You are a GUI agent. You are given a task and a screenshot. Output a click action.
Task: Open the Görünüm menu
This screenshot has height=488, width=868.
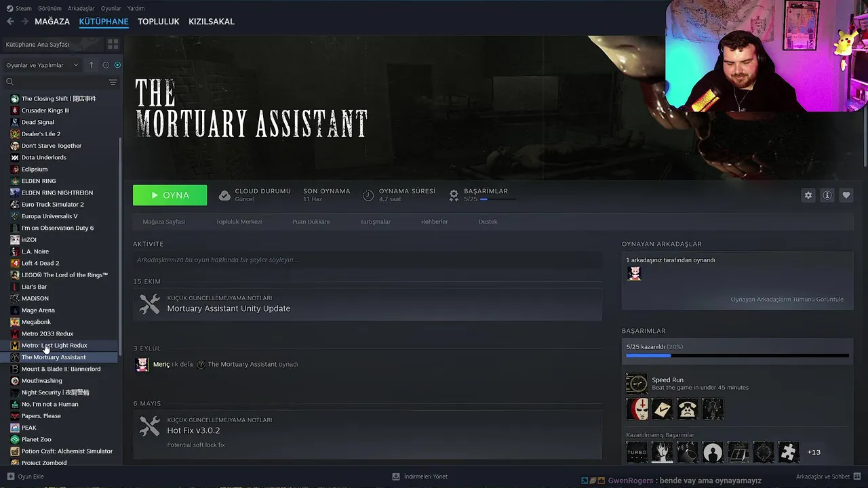(x=50, y=8)
